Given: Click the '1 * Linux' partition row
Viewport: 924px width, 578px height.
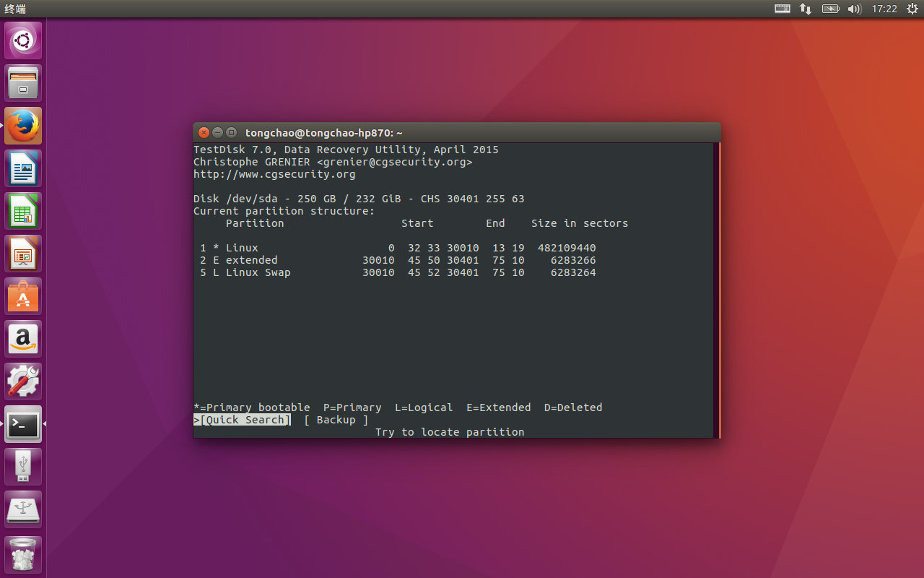Looking at the screenshot, I should click(398, 248).
